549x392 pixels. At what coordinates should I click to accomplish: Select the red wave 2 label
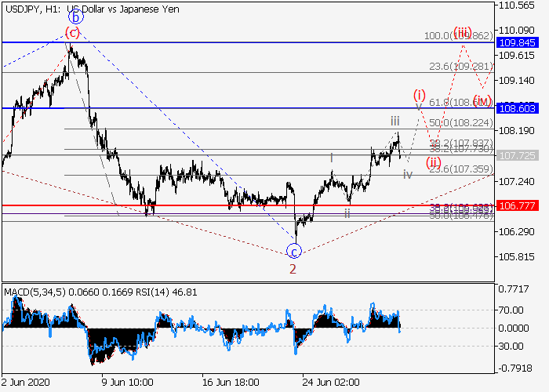293,269
